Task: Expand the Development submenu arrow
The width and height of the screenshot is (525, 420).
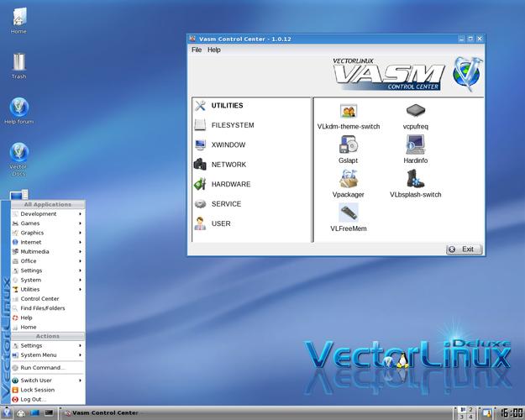Action: click(x=81, y=213)
